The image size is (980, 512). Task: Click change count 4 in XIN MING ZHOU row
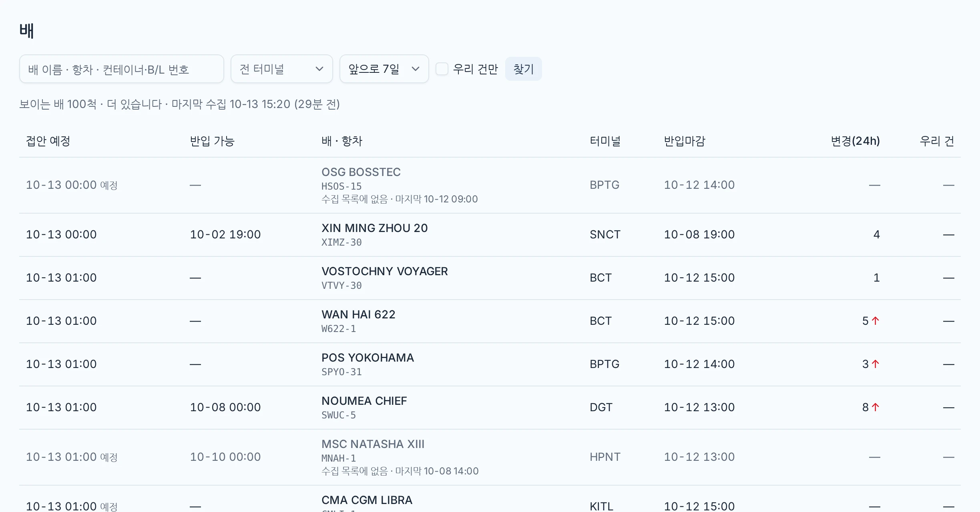[876, 234]
